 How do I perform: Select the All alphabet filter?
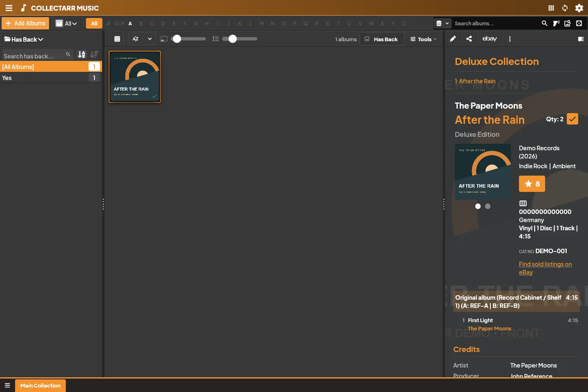click(94, 23)
